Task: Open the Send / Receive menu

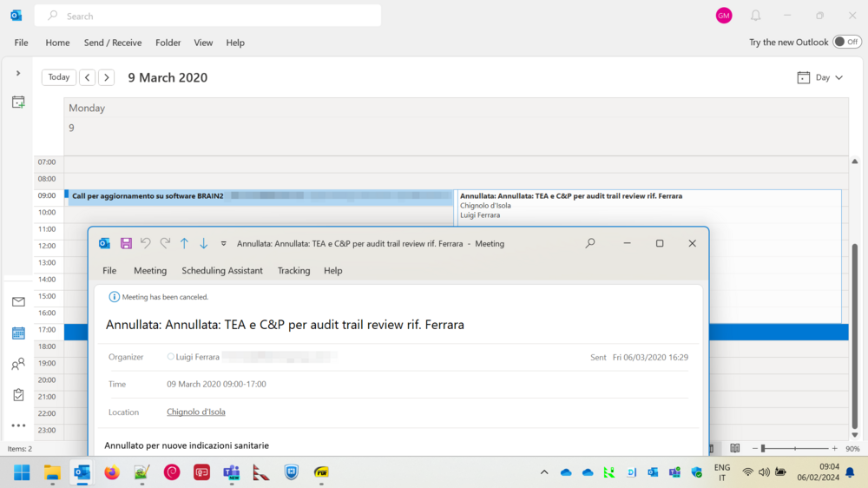Action: coord(113,43)
